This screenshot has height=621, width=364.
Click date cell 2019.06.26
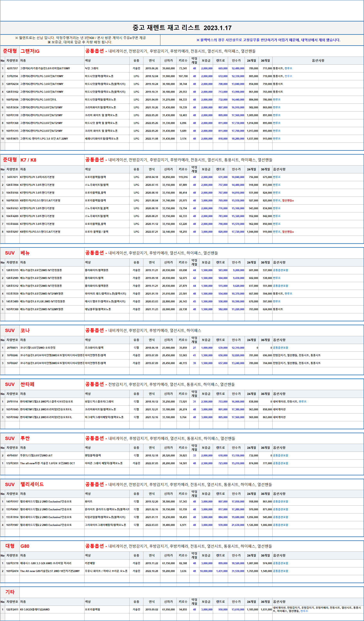152,68
